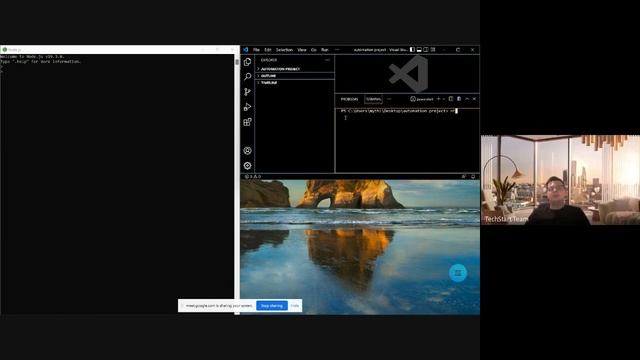
Task: Open the File menu
Action: 256,50
